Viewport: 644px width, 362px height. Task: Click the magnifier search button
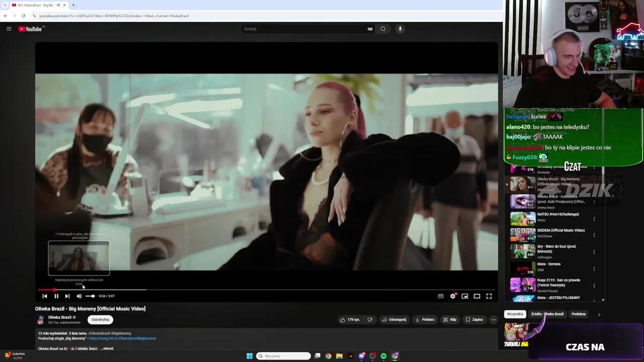[383, 29]
